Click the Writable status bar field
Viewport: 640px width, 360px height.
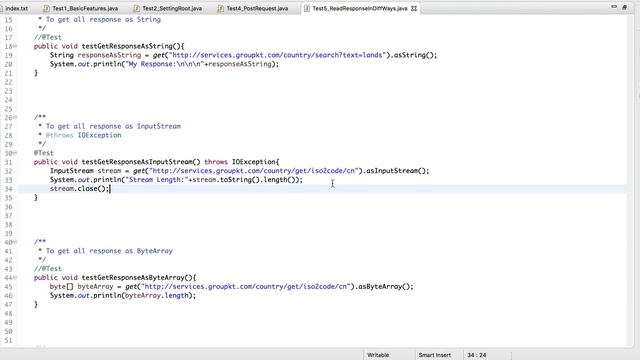pos(378,355)
